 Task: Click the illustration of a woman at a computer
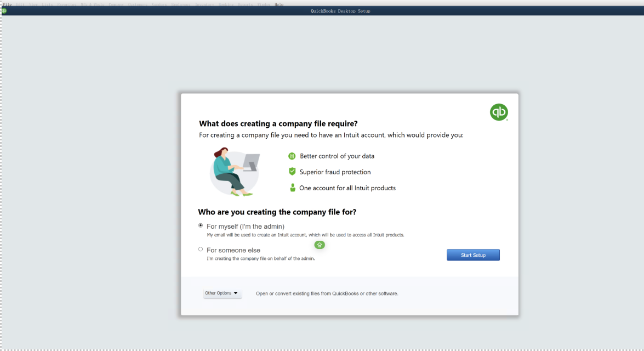pos(235,172)
